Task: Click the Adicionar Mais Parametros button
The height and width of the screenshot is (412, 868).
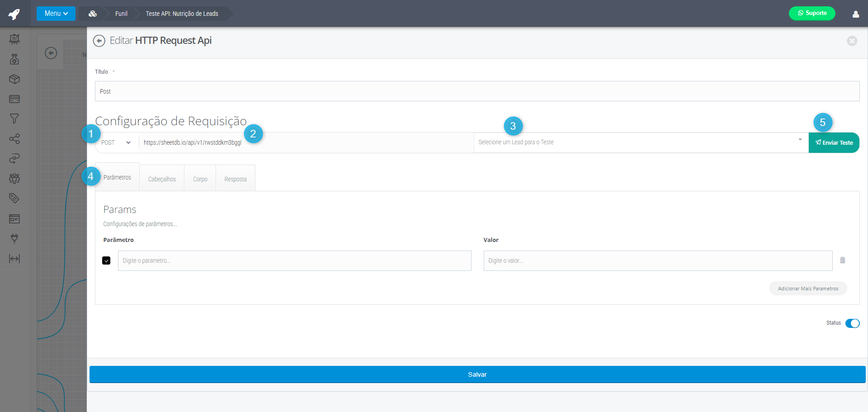Action: click(x=808, y=289)
